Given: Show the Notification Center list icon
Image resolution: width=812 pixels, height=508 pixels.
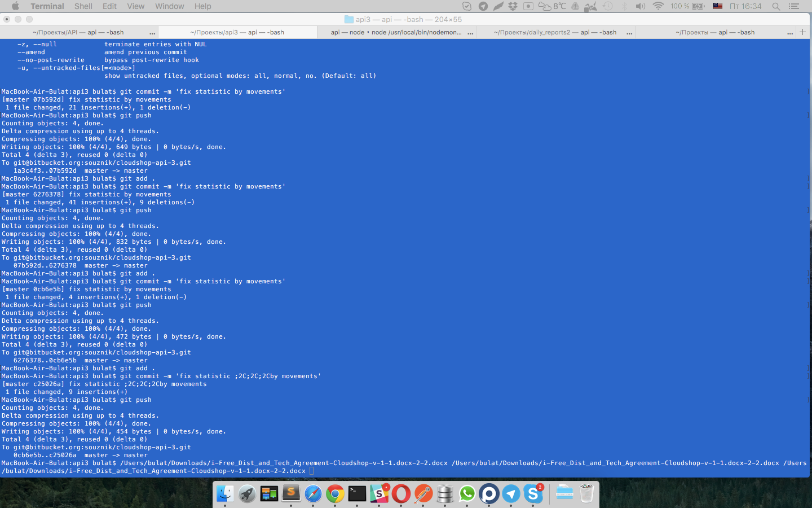Looking at the screenshot, I should [x=794, y=6].
